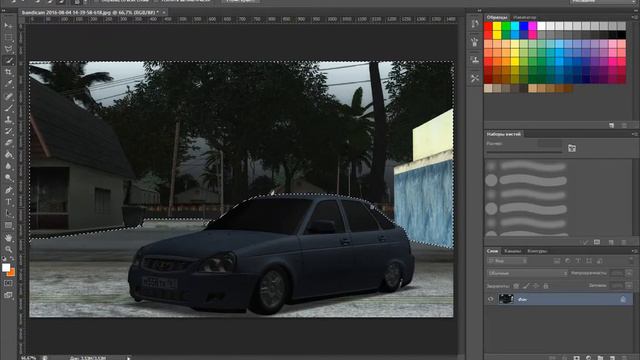Screen dimensions: 640x360
Task: Toggle lock all
Action: 546,286
